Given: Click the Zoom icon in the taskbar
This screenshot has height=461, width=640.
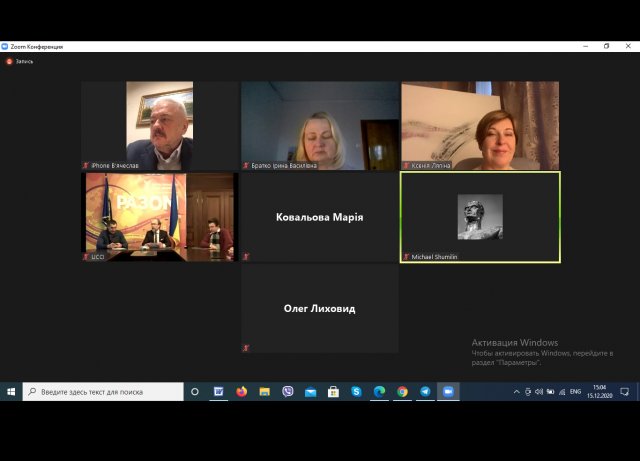Looking at the screenshot, I should coord(448,392).
